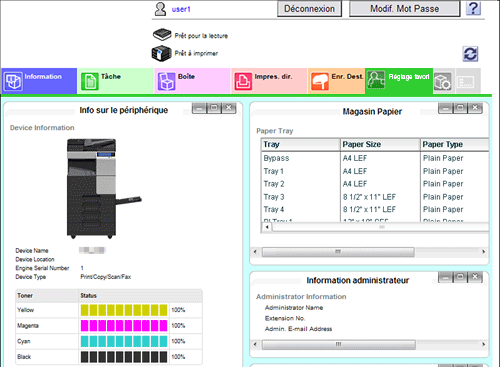This screenshot has height=367, width=500.
Task: Click the Black toner level bar
Action: pyautogui.click(x=124, y=357)
